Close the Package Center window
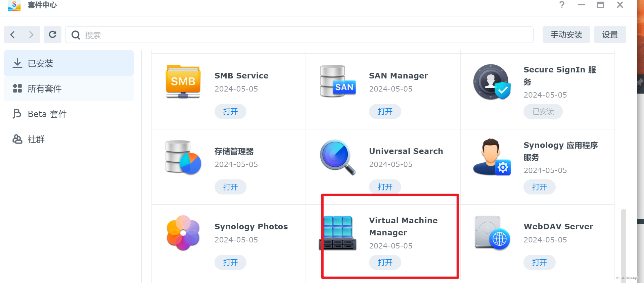The height and width of the screenshot is (283, 644). [620, 5]
